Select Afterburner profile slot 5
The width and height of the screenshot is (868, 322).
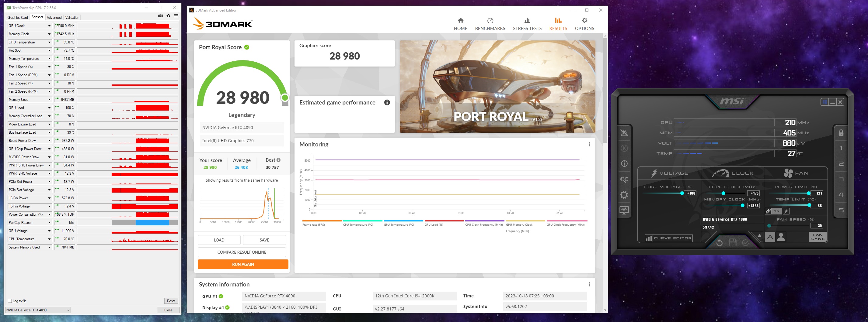point(841,210)
